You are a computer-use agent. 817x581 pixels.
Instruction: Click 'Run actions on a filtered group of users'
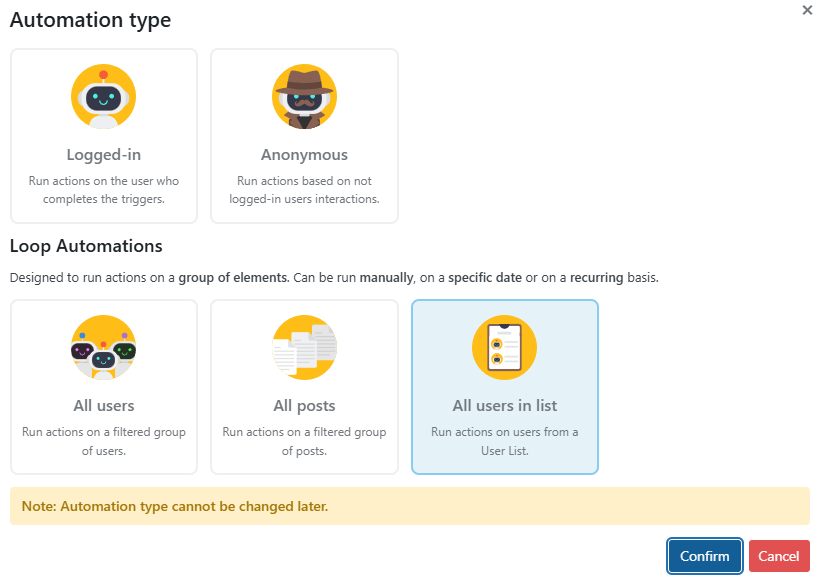pyautogui.click(x=104, y=441)
